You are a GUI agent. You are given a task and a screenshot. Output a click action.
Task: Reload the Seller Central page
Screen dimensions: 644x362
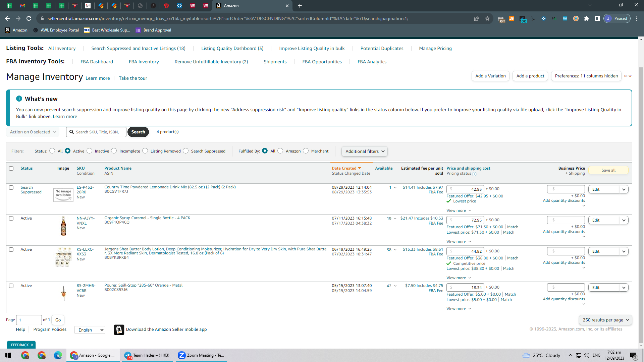(x=29, y=18)
